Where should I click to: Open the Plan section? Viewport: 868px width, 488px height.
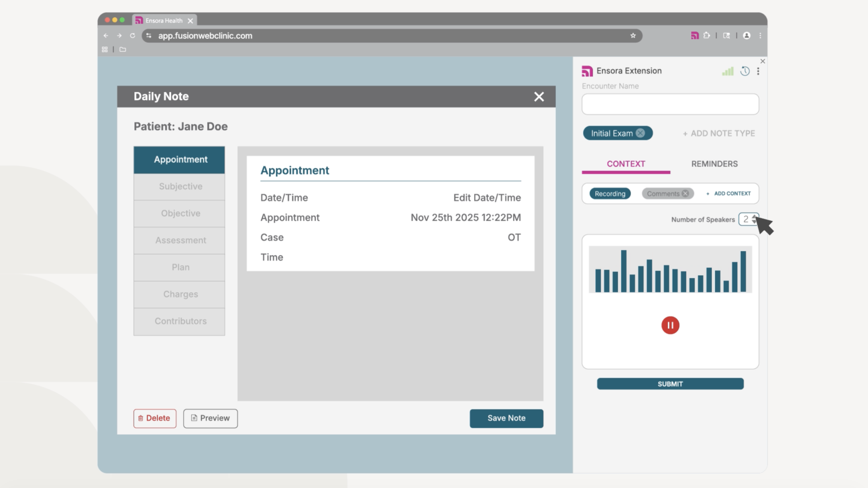[179, 267]
